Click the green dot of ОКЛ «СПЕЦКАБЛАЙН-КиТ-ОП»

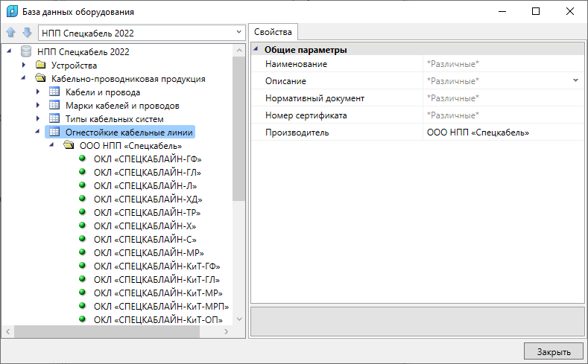pos(82,319)
